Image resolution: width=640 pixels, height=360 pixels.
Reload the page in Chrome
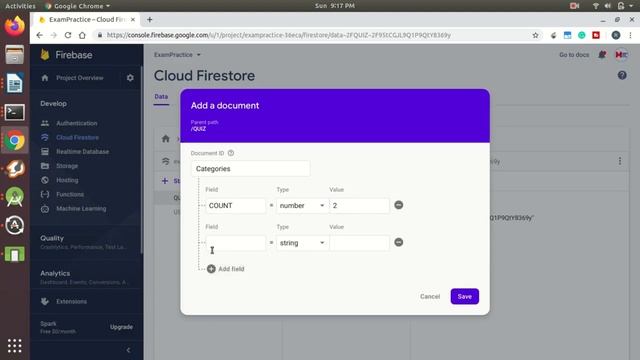coord(68,35)
